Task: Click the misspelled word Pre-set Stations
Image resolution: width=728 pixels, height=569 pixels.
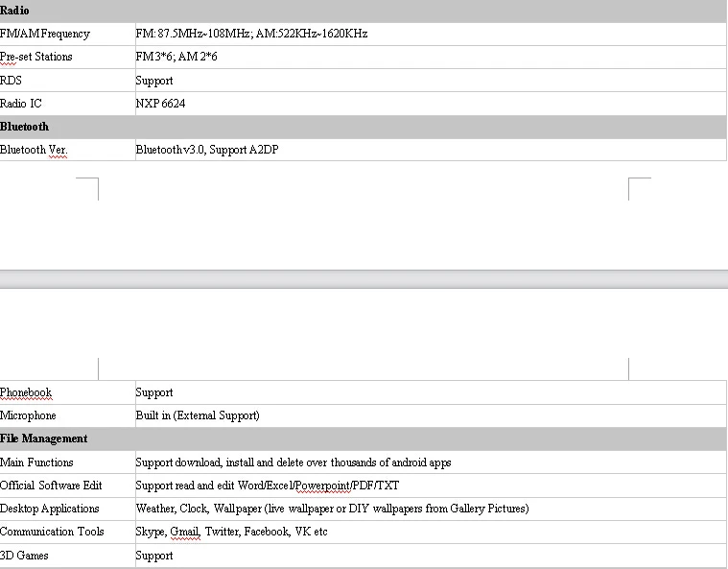Action: pos(36,58)
